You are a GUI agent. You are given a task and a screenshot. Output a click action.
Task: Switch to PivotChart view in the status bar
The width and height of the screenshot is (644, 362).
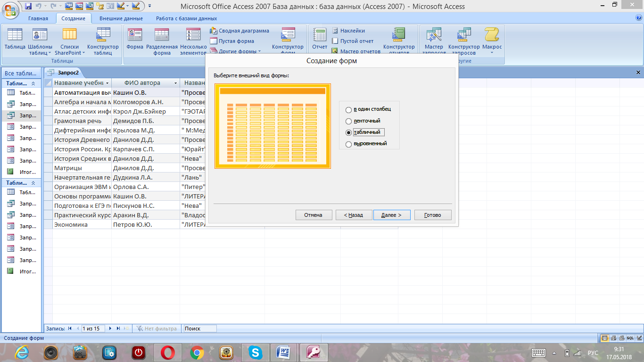click(621, 338)
